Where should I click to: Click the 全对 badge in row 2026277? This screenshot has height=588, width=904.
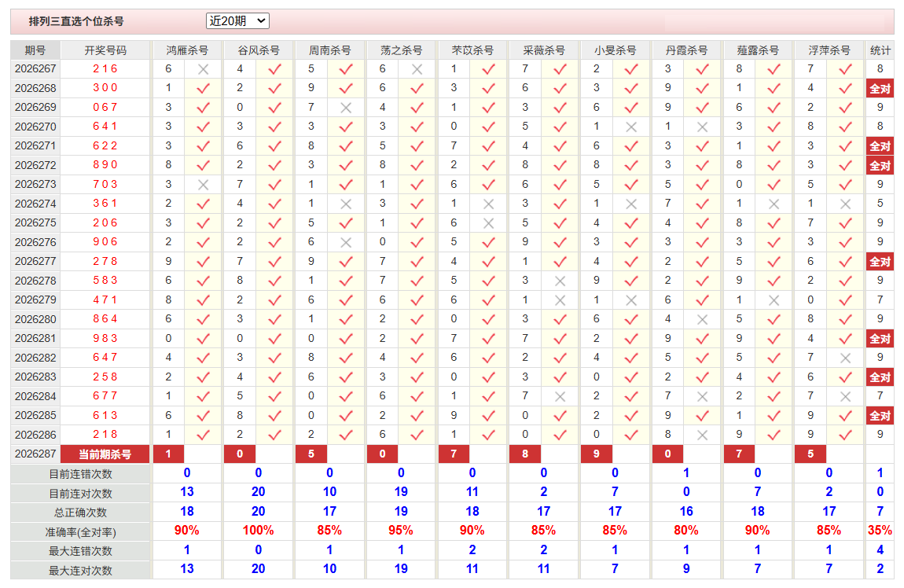click(880, 262)
